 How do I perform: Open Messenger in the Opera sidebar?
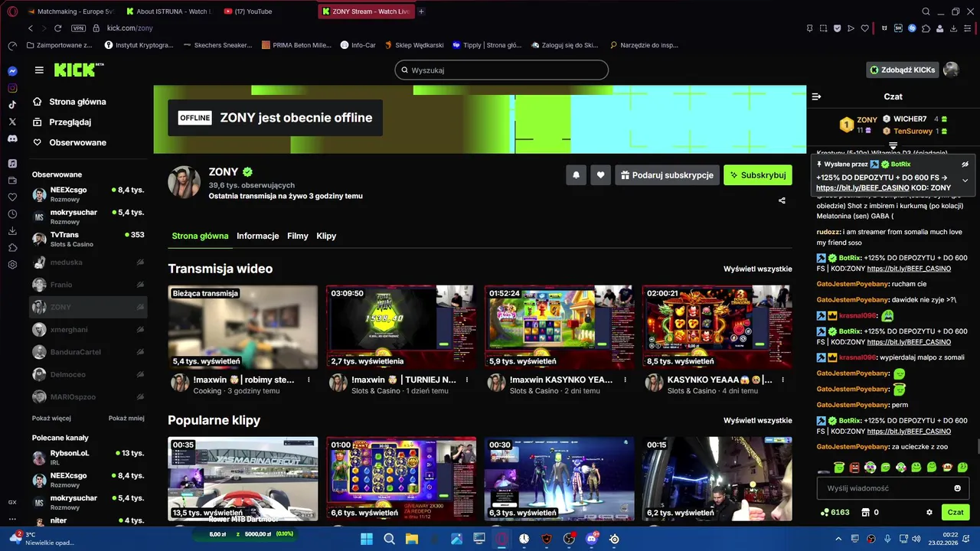pyautogui.click(x=12, y=71)
